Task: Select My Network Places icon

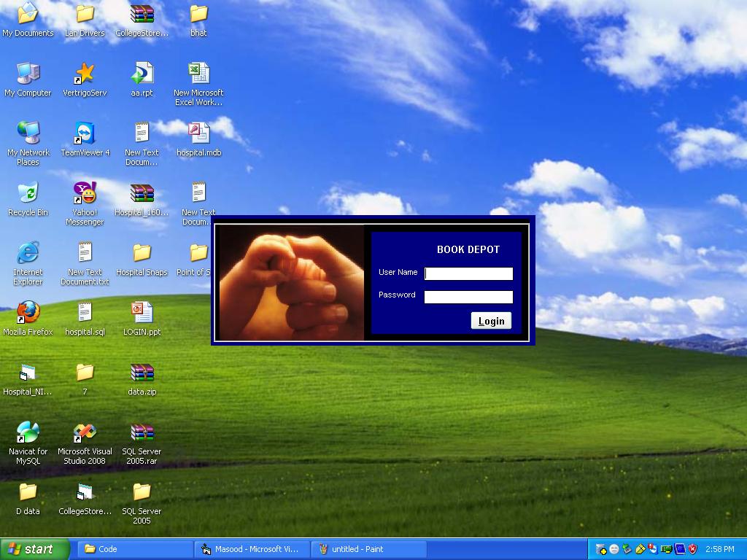Action: 28,144
